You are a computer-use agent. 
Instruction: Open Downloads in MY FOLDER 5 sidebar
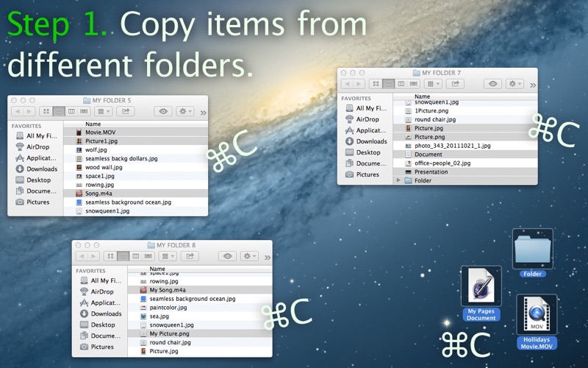[x=35, y=169]
